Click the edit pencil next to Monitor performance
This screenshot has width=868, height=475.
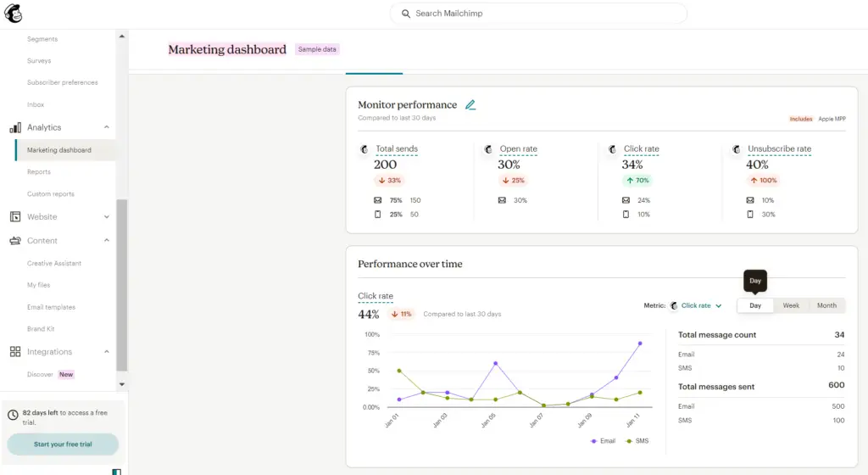click(x=470, y=104)
